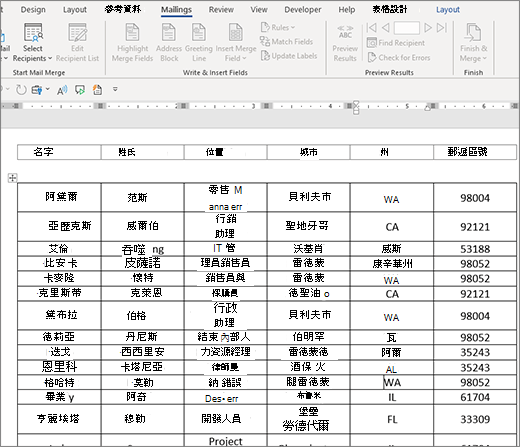This screenshot has height=447, width=520.
Task: Click cell 92121 in 亞歷克斯 row
Action: pos(475,227)
